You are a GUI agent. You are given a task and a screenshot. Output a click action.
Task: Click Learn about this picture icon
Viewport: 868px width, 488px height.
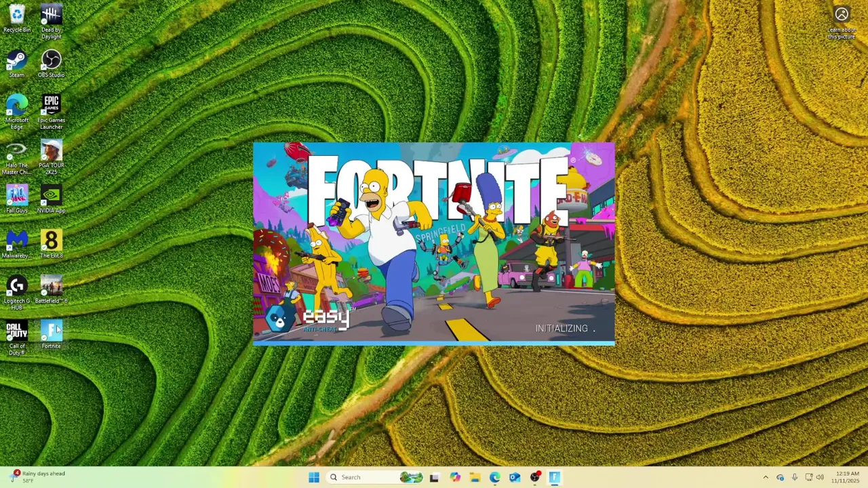click(842, 22)
